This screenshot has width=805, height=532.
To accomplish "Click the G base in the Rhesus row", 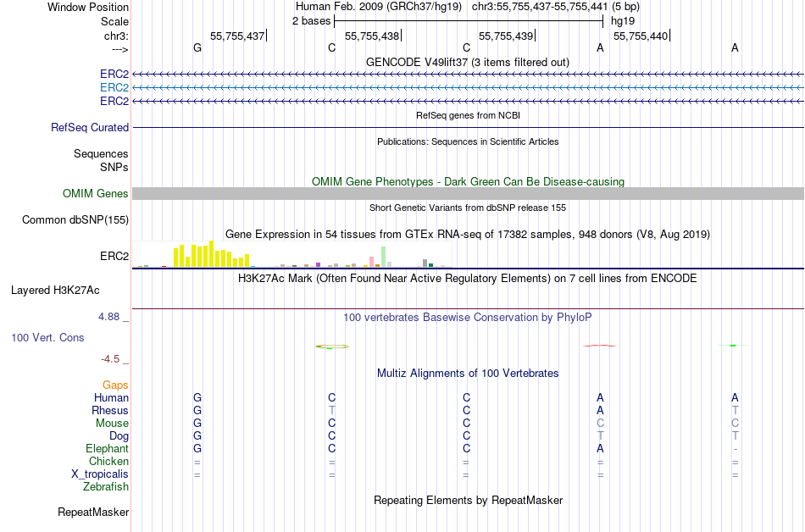I will [x=197, y=410].
